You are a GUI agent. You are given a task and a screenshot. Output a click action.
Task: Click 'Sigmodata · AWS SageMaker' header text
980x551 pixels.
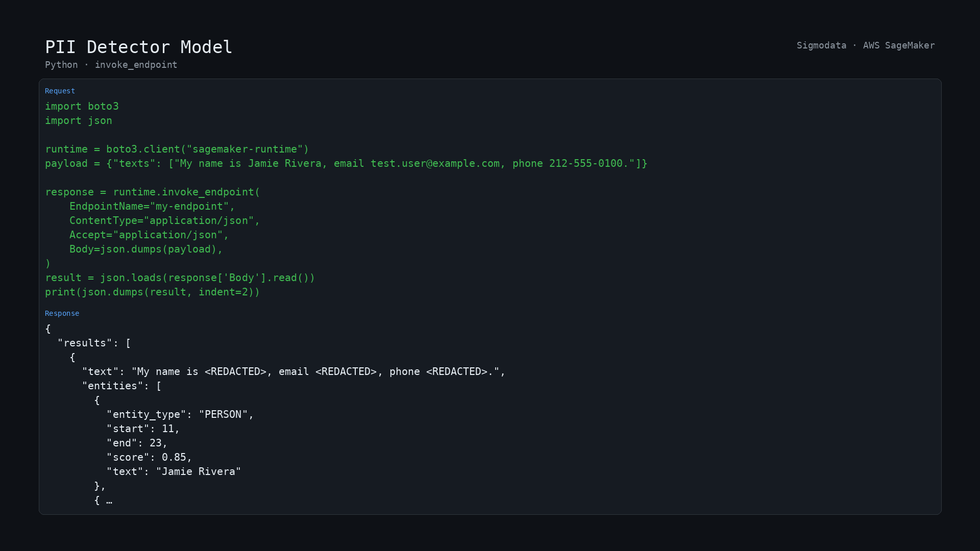866,45
